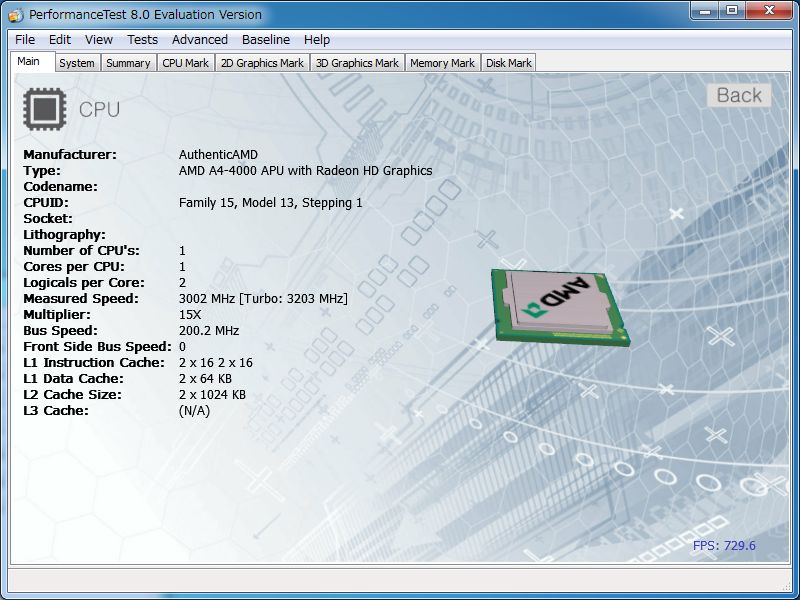
Task: Click the 'Logicals per Core:' label
Action: (84, 283)
